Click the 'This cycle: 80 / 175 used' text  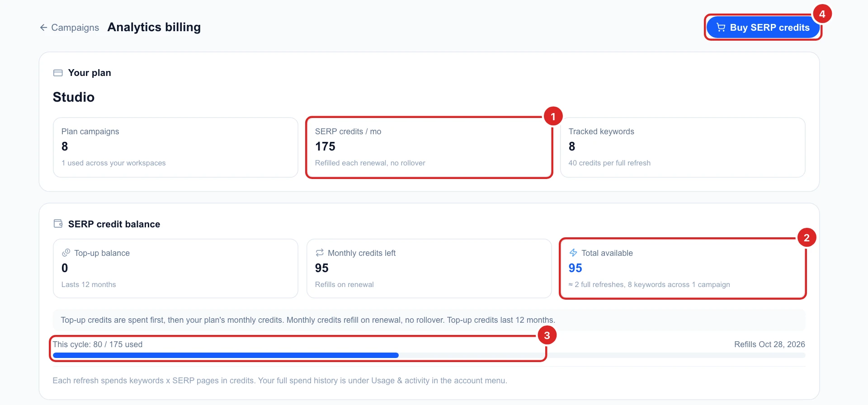pos(98,344)
